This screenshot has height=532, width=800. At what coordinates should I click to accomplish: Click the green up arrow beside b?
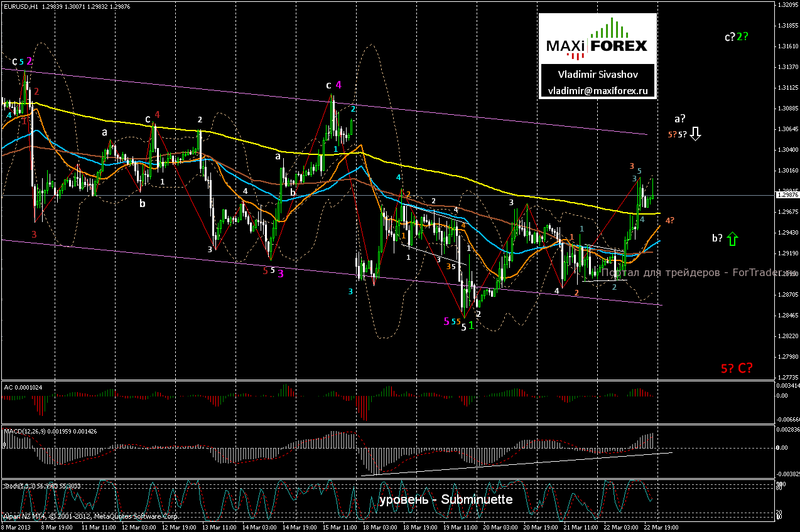[733, 239]
